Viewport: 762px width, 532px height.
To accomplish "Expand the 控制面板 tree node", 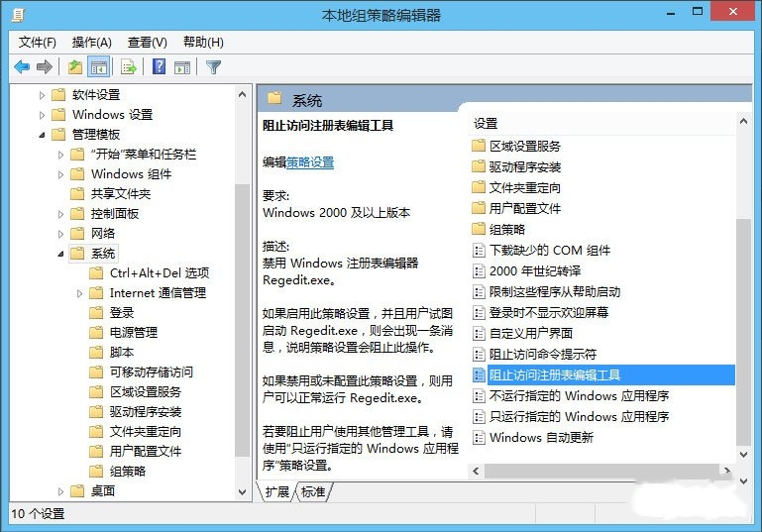I will tap(60, 214).
